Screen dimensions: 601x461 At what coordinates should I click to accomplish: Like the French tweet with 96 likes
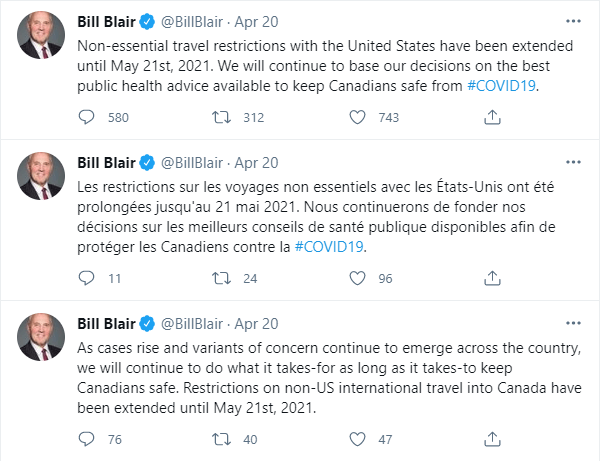click(358, 278)
